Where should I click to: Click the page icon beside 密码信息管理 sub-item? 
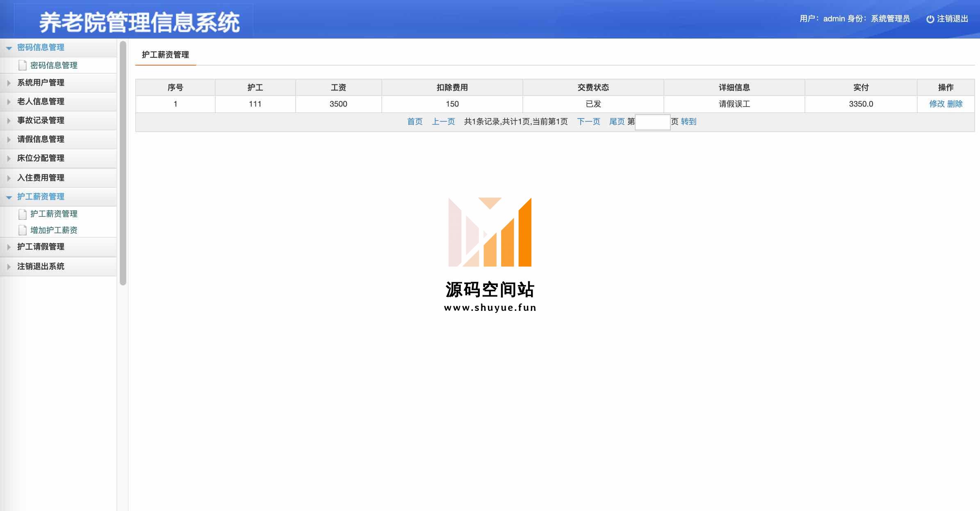point(23,66)
